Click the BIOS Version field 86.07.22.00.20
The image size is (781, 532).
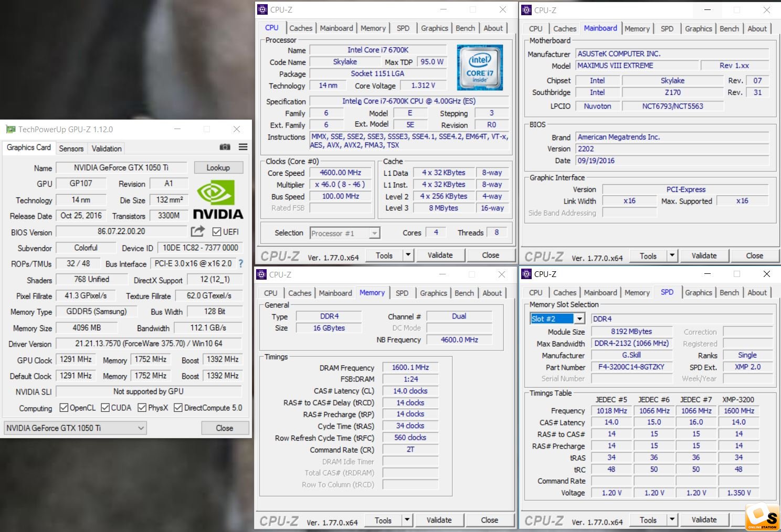tap(121, 231)
